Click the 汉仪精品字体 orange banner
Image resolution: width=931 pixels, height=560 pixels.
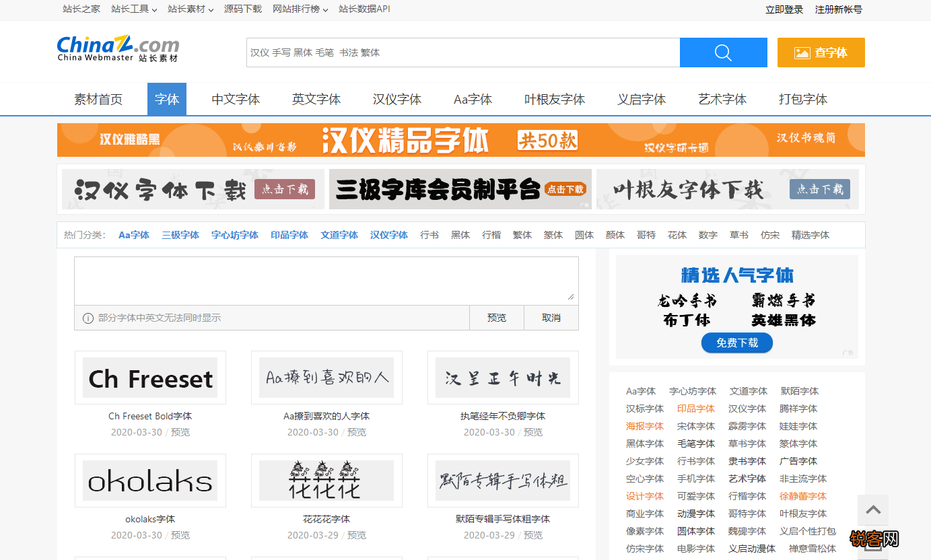click(x=461, y=140)
